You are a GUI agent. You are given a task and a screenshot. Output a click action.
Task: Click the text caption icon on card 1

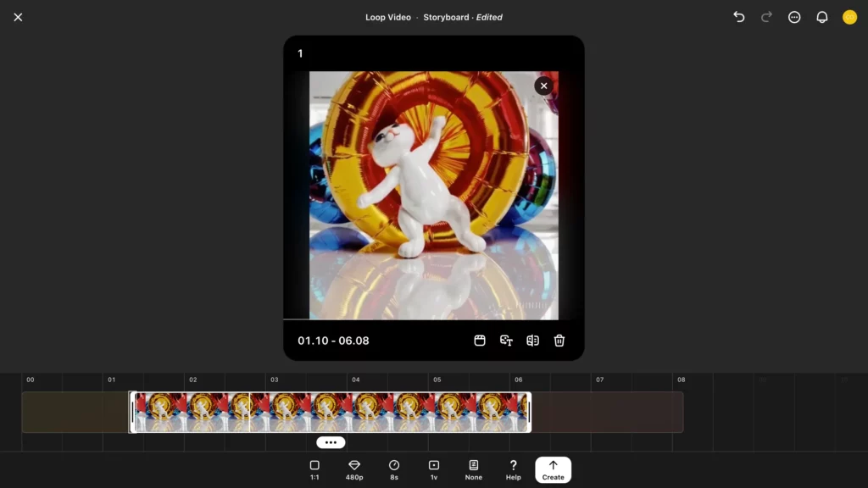pyautogui.click(x=506, y=341)
